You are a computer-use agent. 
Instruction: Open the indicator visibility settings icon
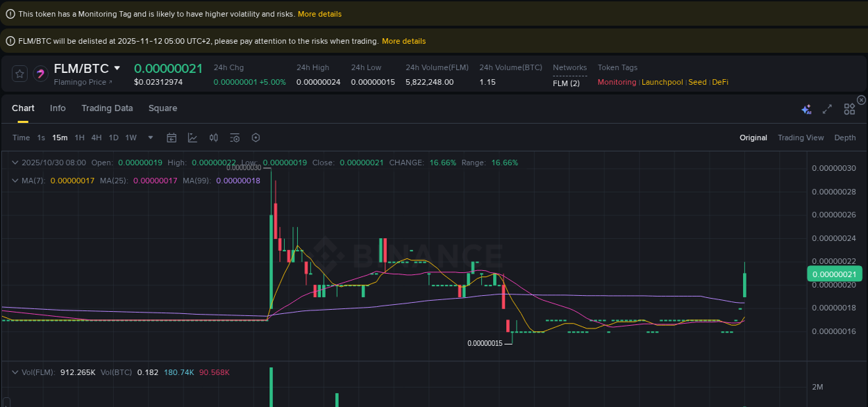235,138
